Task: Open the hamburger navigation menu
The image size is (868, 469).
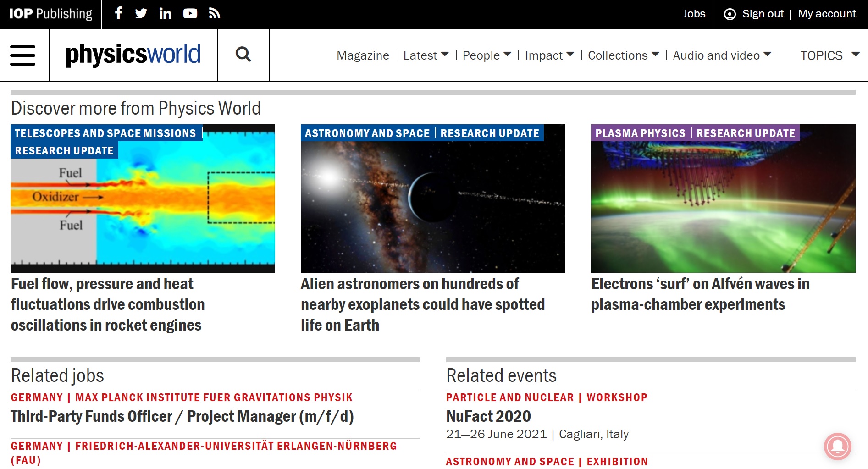Action: pos(23,55)
